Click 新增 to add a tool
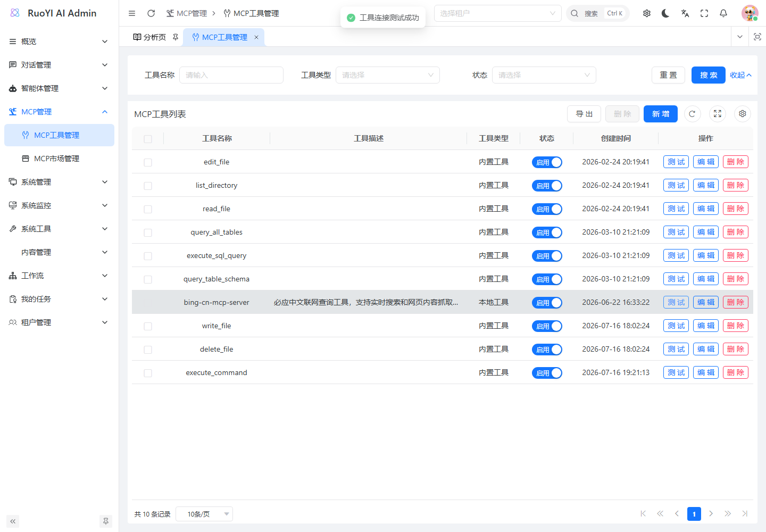The width and height of the screenshot is (766, 532). tap(661, 114)
